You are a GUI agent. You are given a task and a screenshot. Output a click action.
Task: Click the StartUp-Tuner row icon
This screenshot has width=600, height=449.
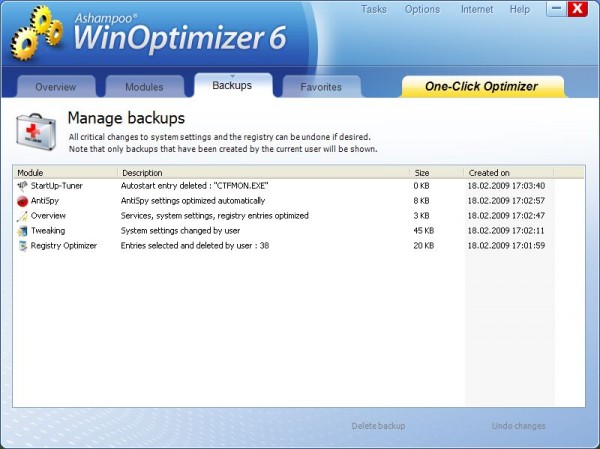pos(22,186)
